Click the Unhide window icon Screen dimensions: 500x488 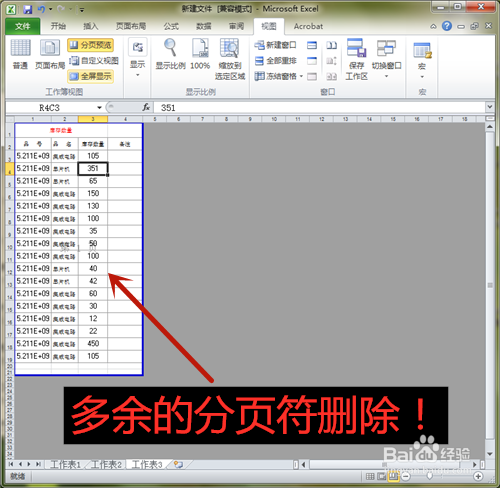[312, 77]
